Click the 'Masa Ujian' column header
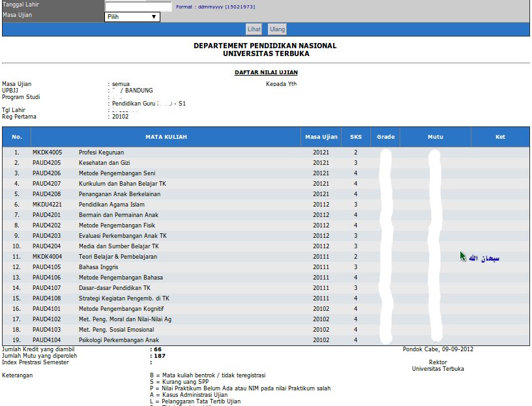This screenshot has width=532, height=406. click(321, 137)
